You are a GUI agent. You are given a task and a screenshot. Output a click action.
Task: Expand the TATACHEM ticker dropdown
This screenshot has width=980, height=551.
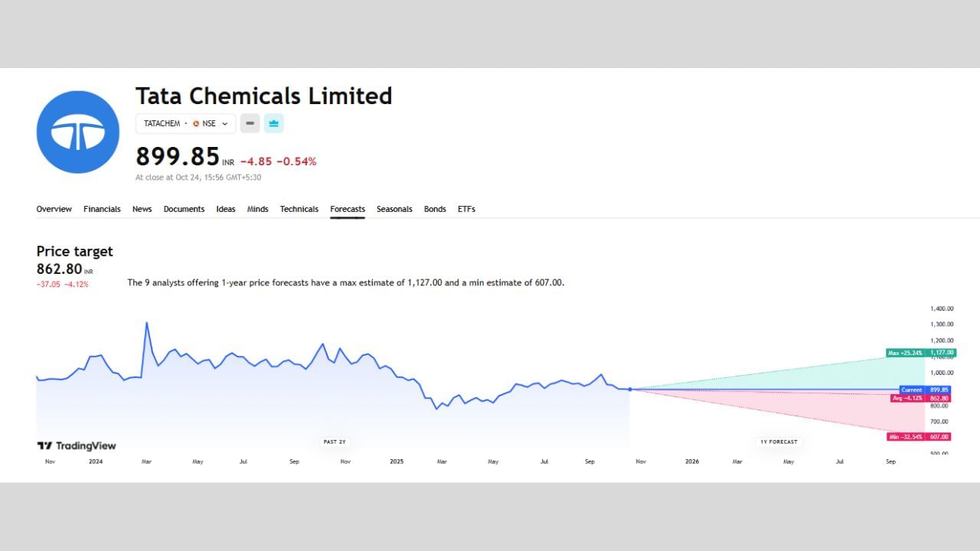click(162, 123)
